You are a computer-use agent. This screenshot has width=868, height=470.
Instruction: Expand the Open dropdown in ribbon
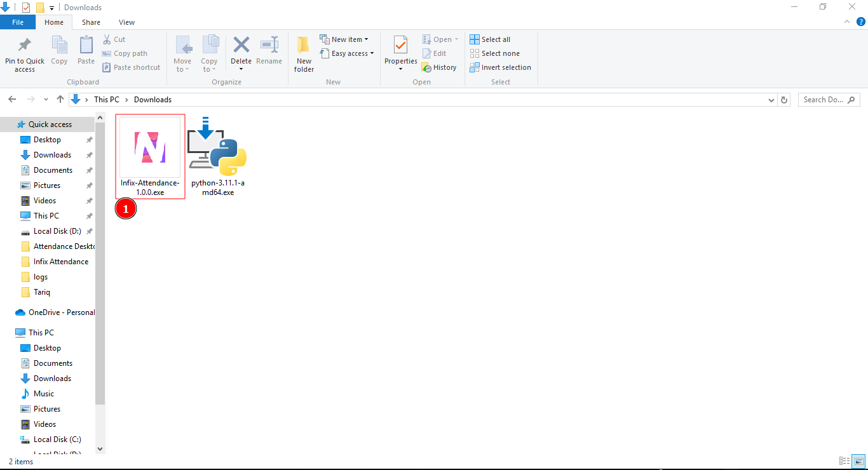(440, 39)
